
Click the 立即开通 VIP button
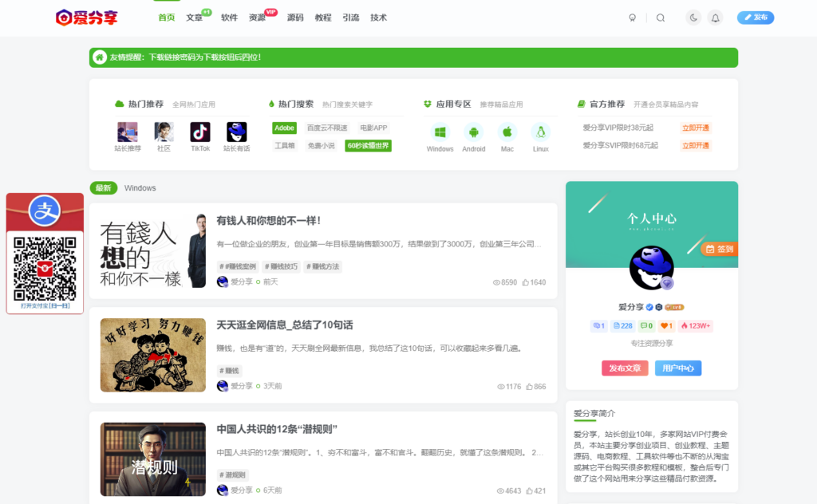tap(697, 126)
